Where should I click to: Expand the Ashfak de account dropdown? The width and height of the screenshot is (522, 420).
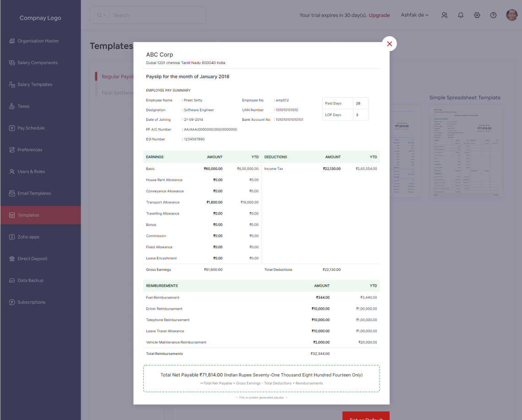click(415, 15)
